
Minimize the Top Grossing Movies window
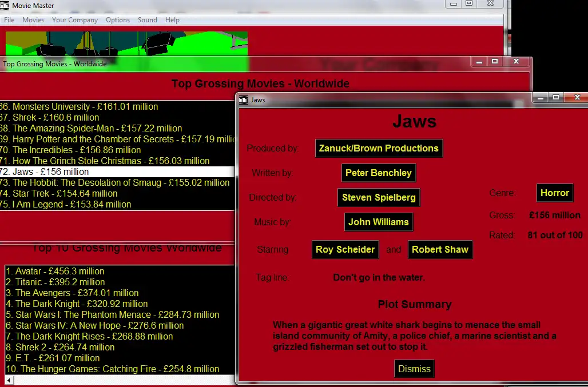tap(479, 62)
